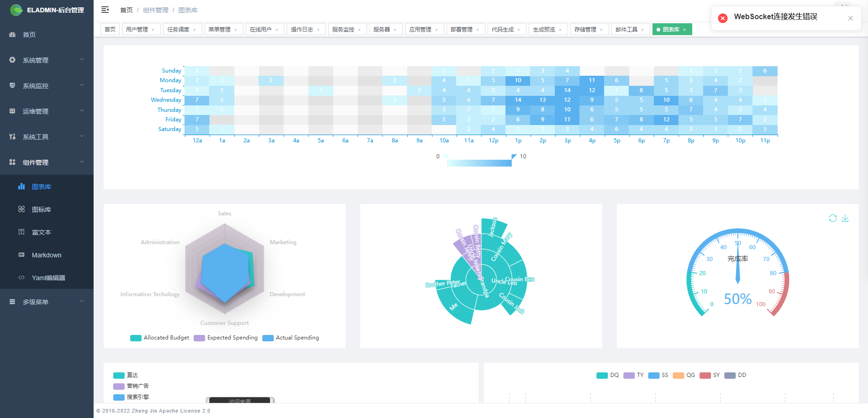Image resolution: width=868 pixels, height=418 pixels.
Task: Open the Yaml编辑器 from sidebar
Action: [x=48, y=277]
